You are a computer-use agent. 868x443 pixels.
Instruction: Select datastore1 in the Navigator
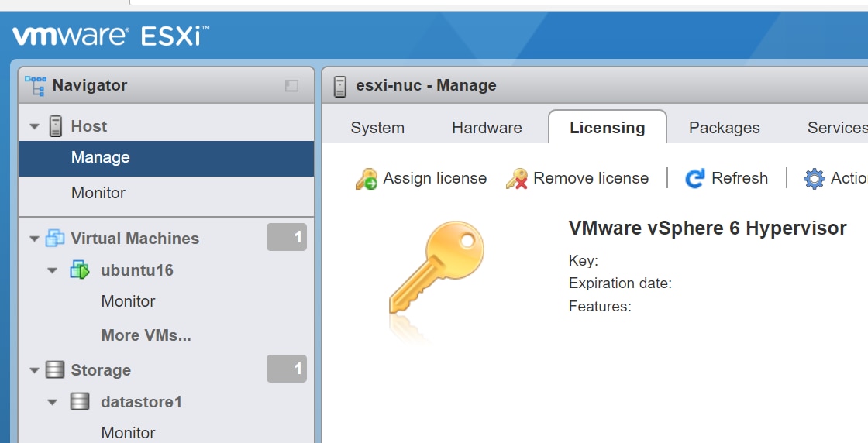(x=141, y=402)
